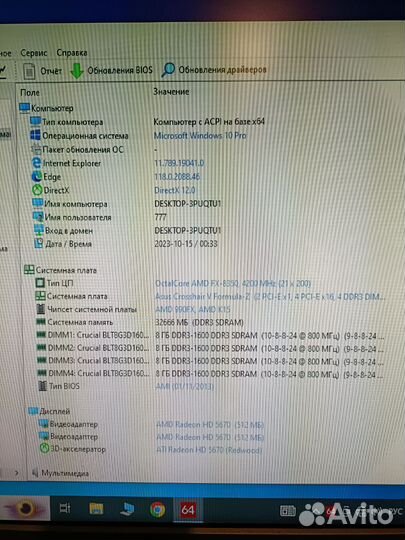Select the user name value '777'
Screen dimensions: 405x540
[160, 217]
